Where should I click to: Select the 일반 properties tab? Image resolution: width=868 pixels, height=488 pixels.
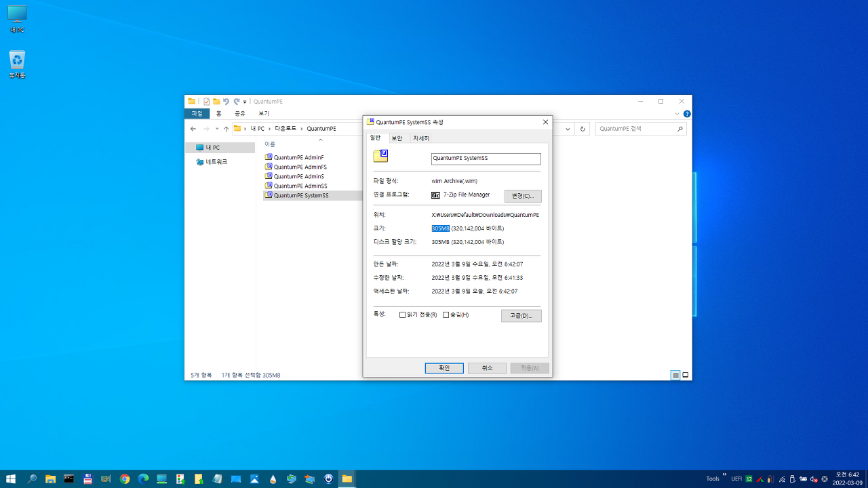click(375, 138)
